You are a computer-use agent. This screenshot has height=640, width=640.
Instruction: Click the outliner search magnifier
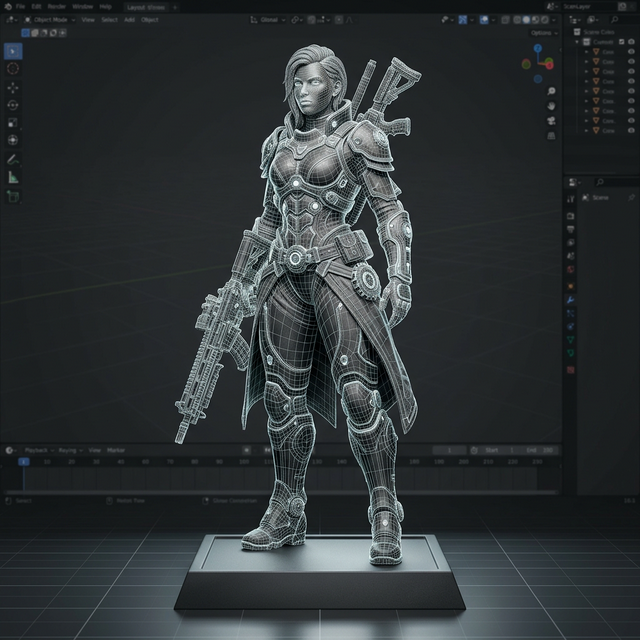coord(613,20)
